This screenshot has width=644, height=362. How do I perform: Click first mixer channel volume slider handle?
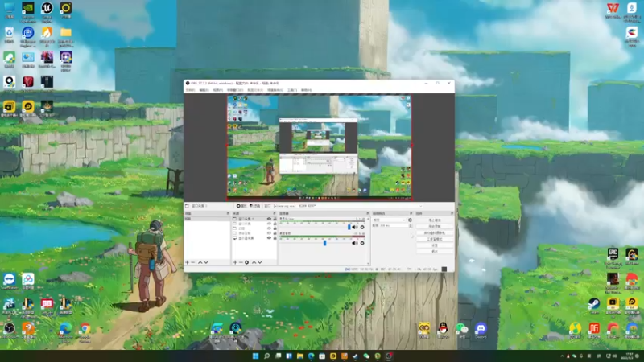[349, 227]
